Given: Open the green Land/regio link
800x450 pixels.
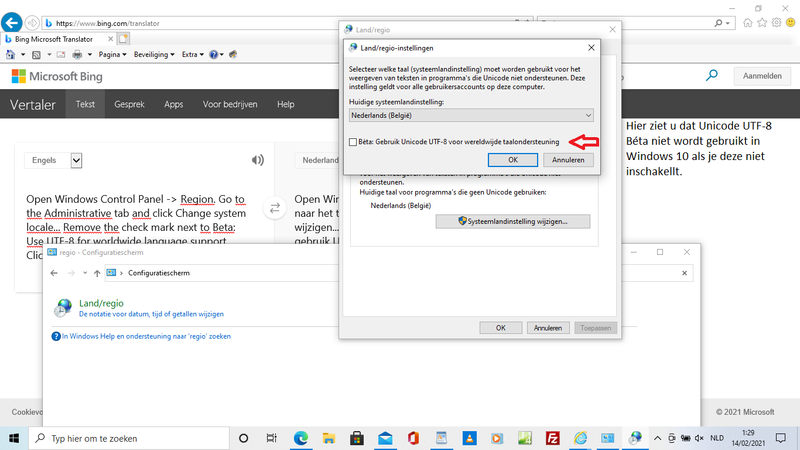Looking at the screenshot, I should [101, 301].
